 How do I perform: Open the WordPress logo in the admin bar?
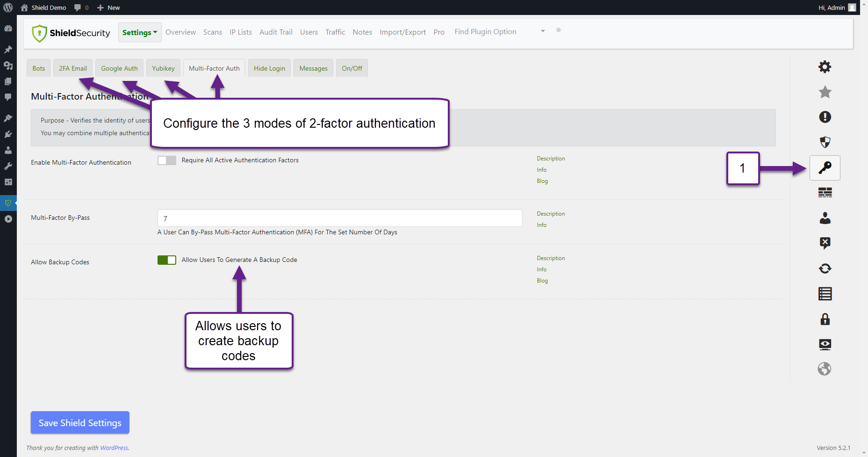pyautogui.click(x=7, y=7)
